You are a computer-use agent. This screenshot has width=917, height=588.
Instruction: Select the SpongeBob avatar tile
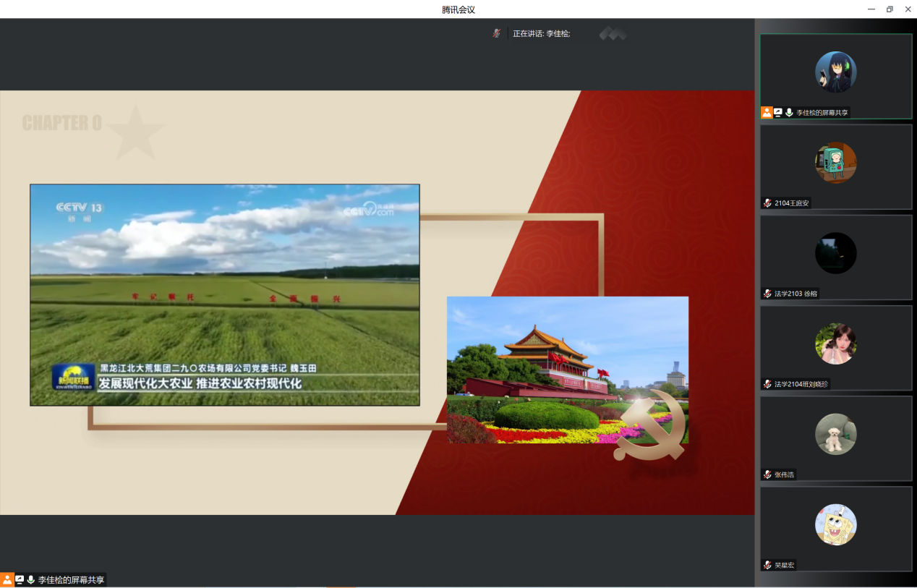point(835,524)
